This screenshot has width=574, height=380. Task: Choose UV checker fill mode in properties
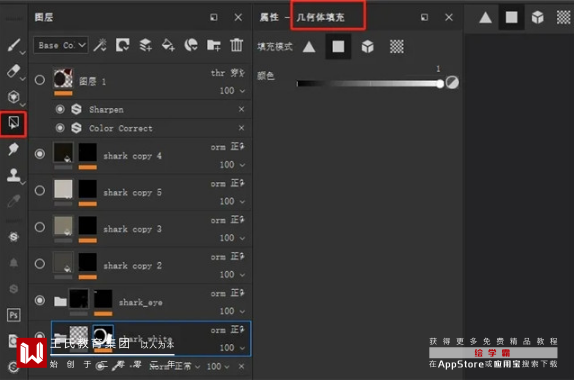point(397,47)
